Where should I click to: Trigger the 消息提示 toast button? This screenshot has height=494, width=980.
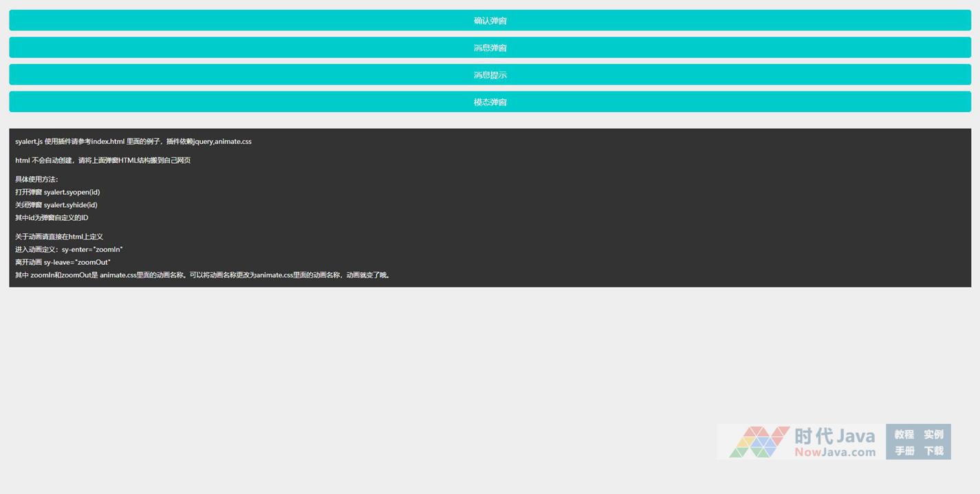coord(490,75)
